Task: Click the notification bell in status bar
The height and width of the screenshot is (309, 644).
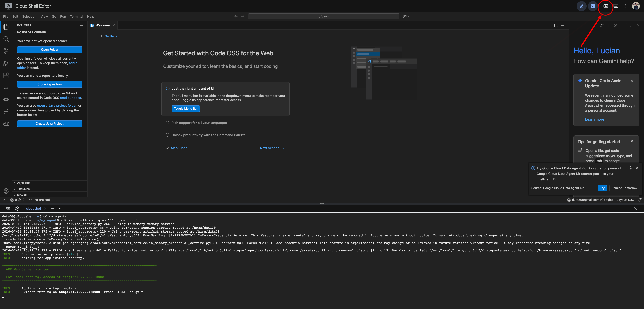Action: [640, 200]
